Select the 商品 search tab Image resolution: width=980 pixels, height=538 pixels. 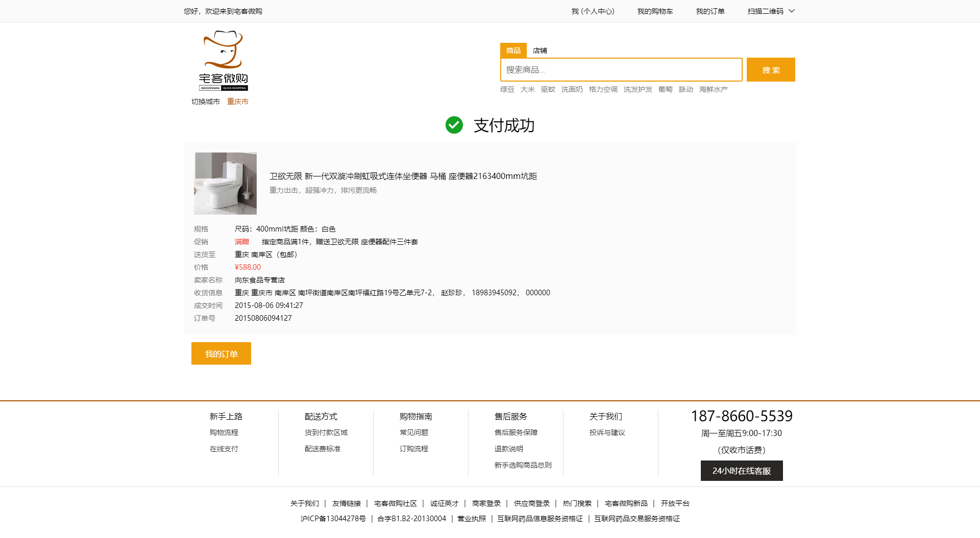[x=513, y=50]
